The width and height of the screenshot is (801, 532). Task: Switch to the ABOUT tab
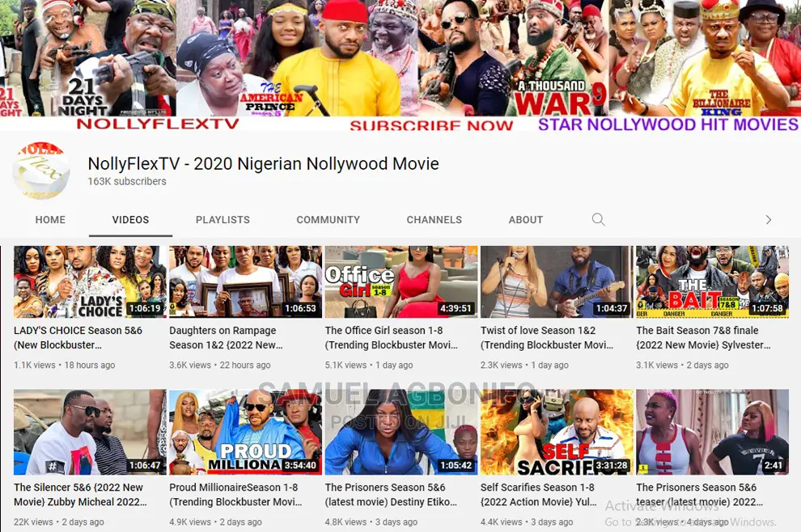coord(526,220)
